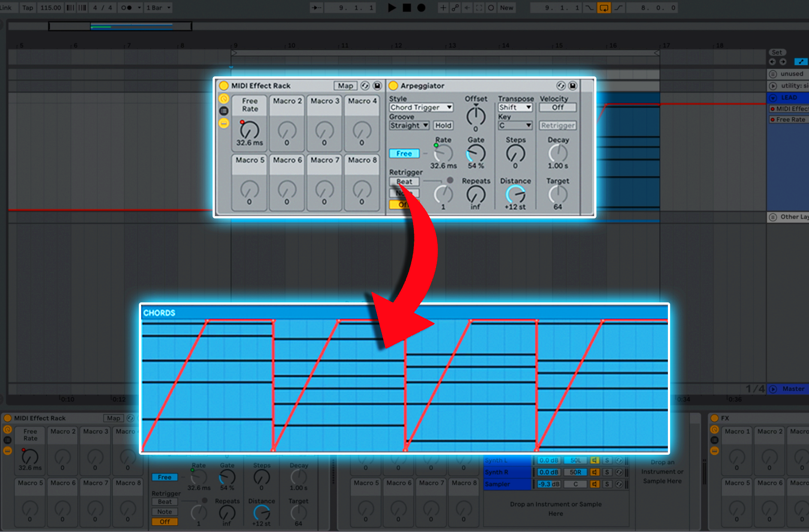Image resolution: width=809 pixels, height=532 pixels.
Task: Click the Sampler chain speaker activator icon
Action: (595, 484)
